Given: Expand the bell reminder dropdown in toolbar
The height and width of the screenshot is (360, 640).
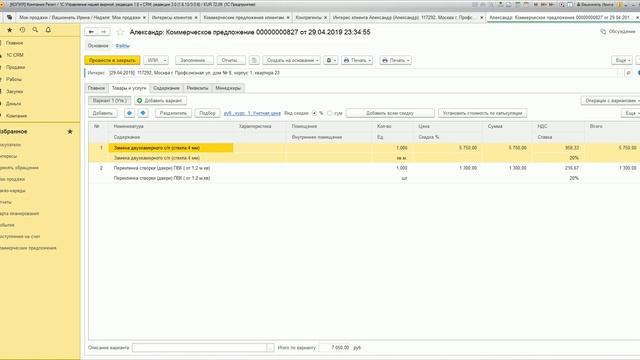Looking at the screenshot, I should click(x=331, y=60).
